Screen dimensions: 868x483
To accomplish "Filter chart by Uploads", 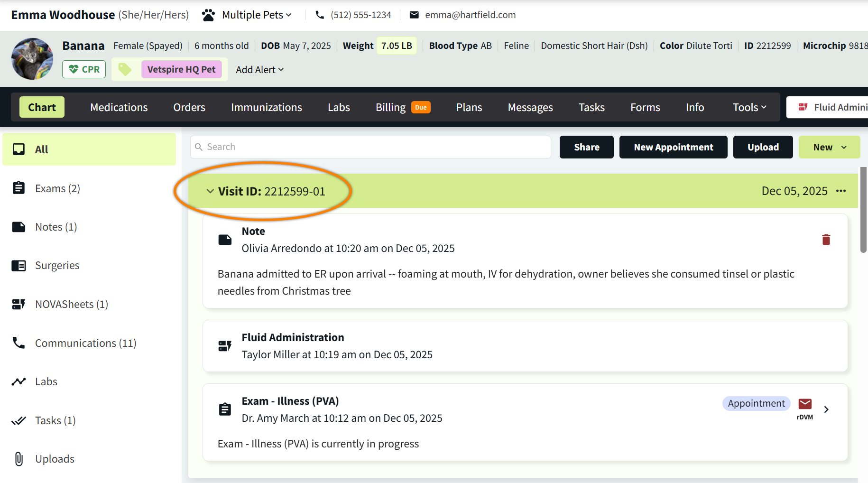I will 55,459.
